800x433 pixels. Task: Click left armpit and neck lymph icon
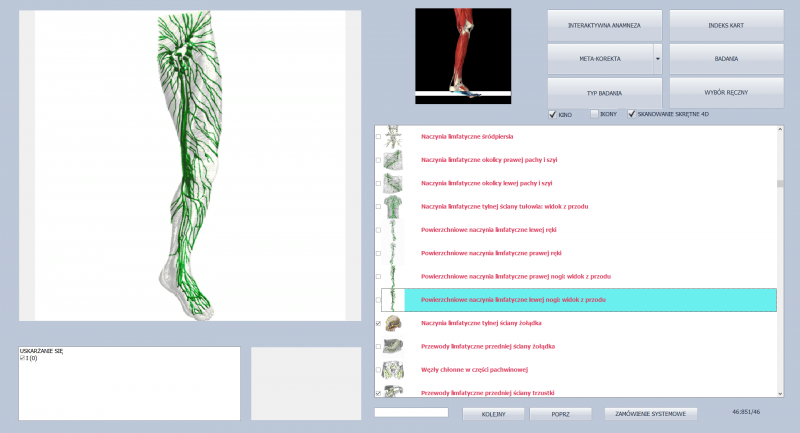(395, 183)
